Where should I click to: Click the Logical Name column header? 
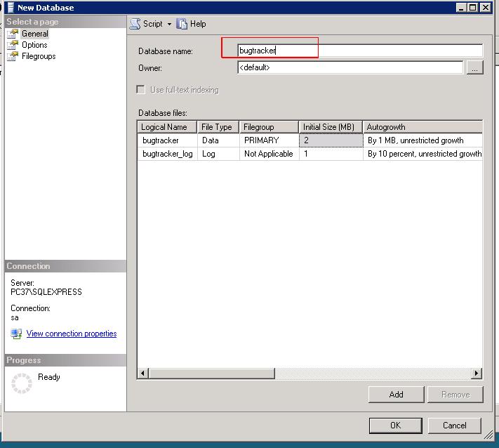click(x=168, y=127)
